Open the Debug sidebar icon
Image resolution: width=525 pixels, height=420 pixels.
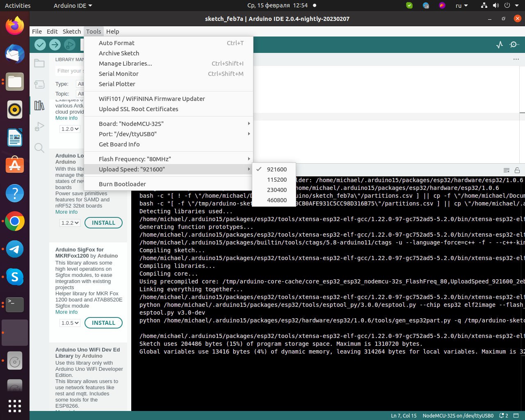pos(39,127)
